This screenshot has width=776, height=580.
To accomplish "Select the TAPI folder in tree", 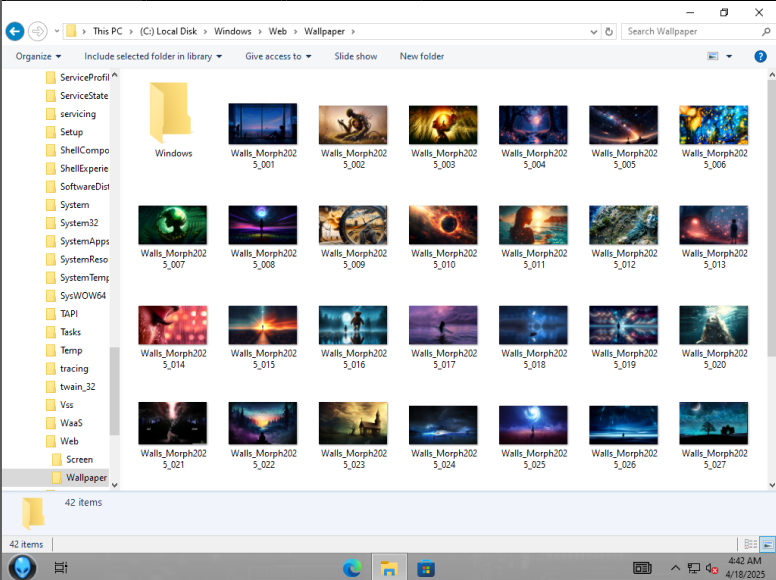I will [x=68, y=314].
